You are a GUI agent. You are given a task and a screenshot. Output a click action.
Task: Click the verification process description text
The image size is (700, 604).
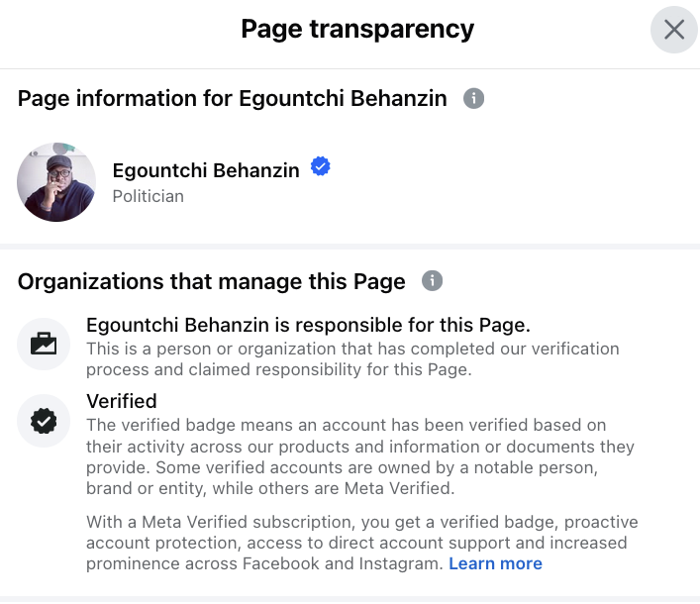coord(351,358)
